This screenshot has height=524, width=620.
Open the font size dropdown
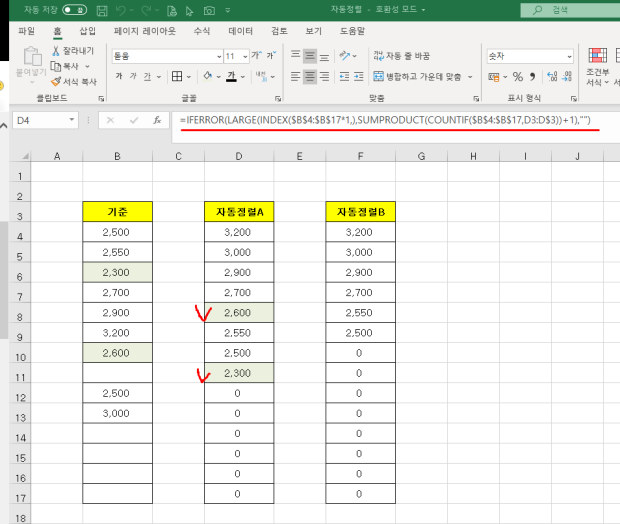244,56
